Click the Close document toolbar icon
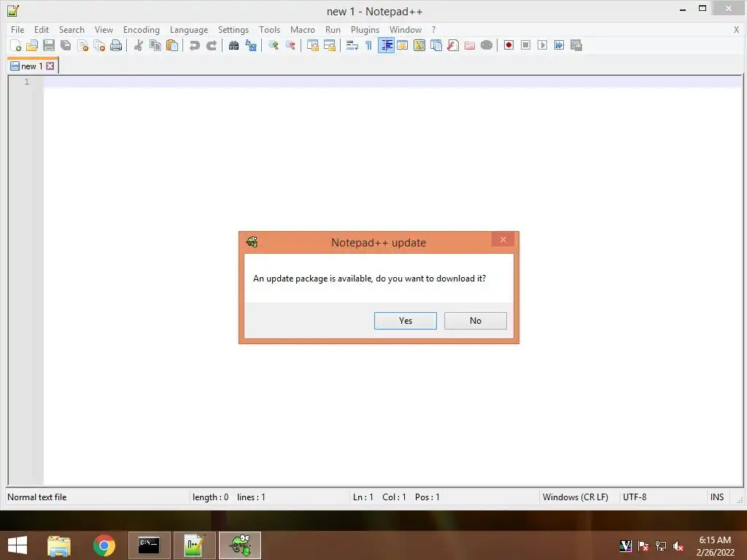The height and width of the screenshot is (560, 747). tap(82, 45)
